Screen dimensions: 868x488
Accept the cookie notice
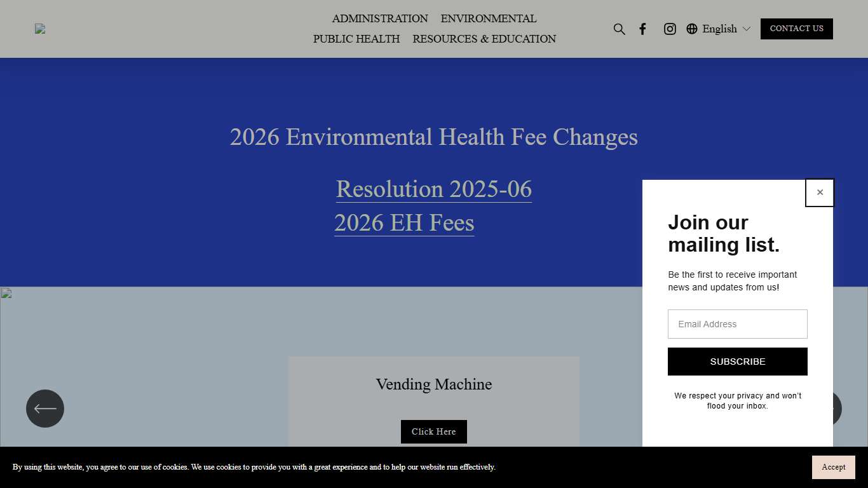833,467
